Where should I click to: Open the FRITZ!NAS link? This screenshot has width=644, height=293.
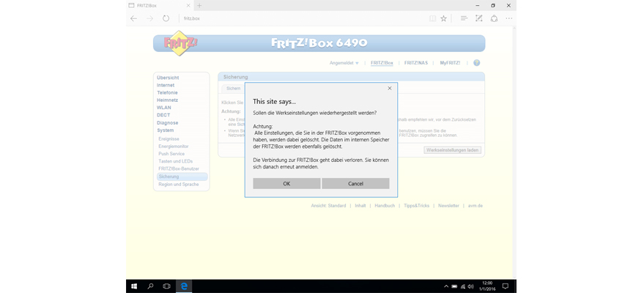(416, 63)
